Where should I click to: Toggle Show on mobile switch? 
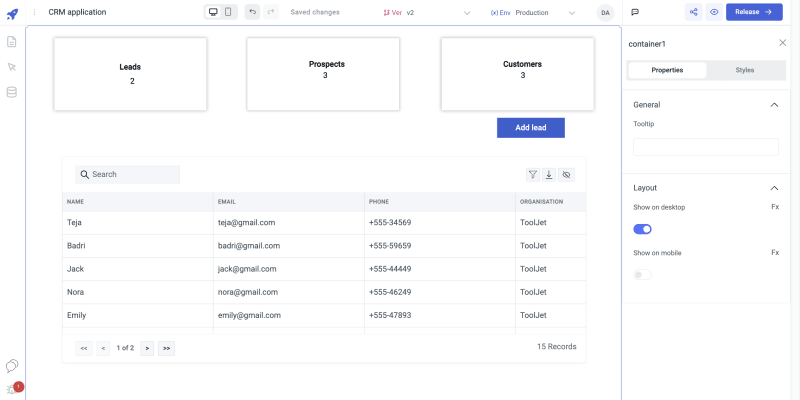point(642,275)
